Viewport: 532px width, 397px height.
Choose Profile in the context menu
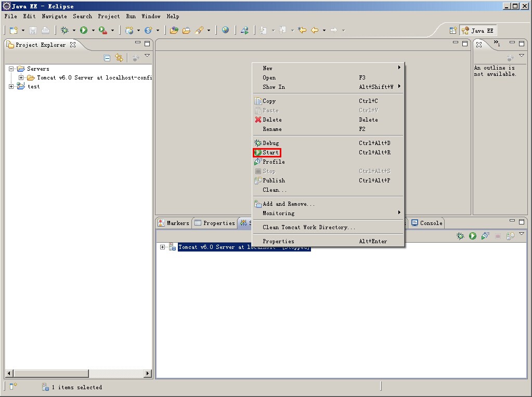[328, 162]
